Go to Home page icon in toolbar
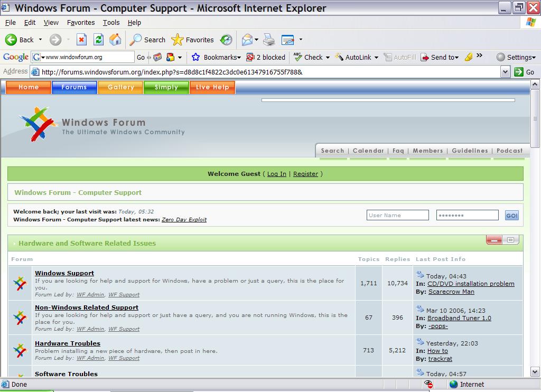The width and height of the screenshot is (541, 392). [x=116, y=40]
